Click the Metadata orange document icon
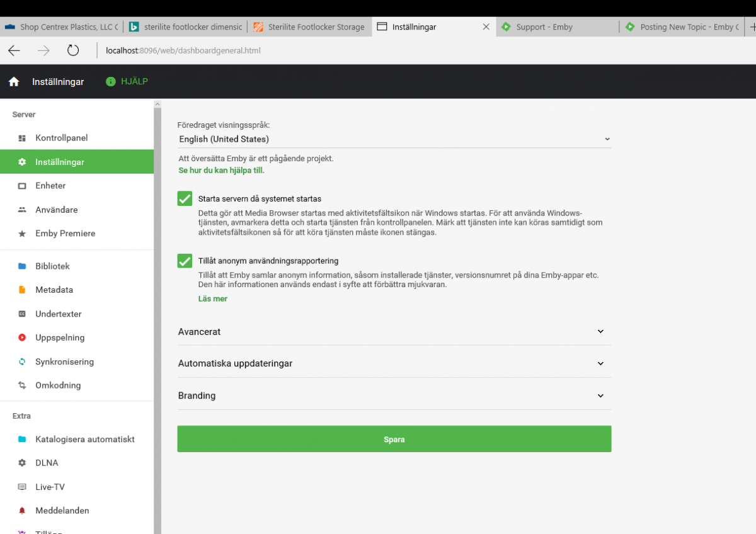Screen dimensions: 756x534 [x=22, y=290]
